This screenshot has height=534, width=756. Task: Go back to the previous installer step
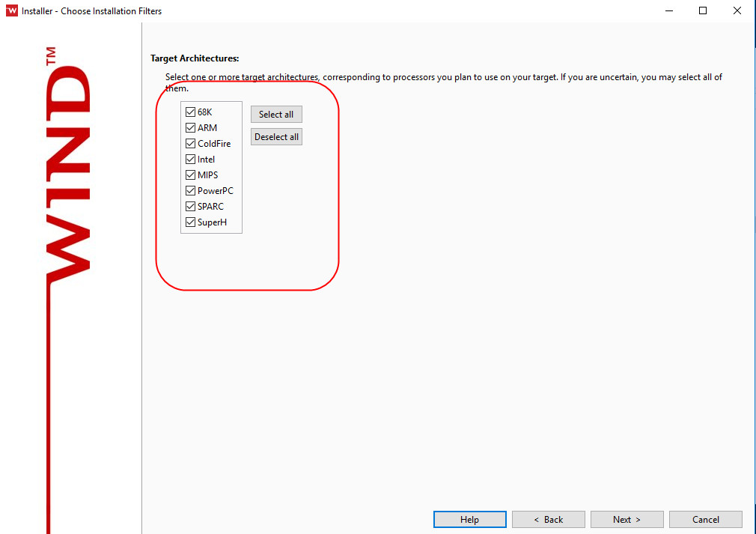[x=548, y=519]
